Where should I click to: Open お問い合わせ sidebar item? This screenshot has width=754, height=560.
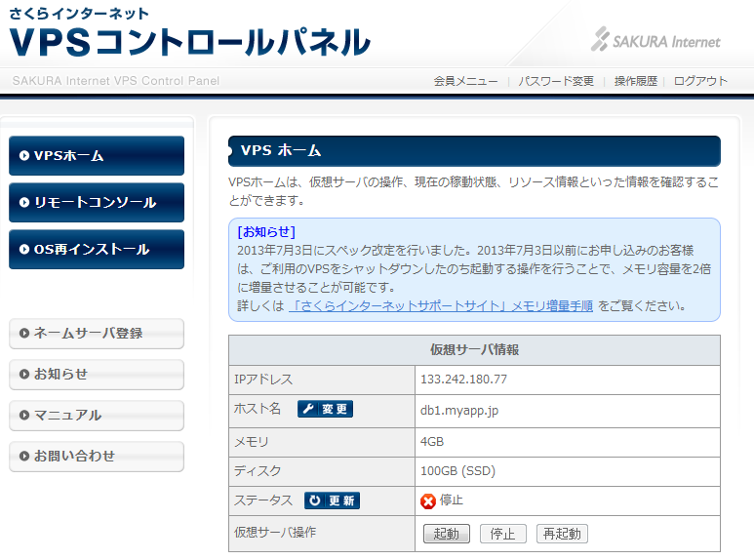(x=97, y=456)
